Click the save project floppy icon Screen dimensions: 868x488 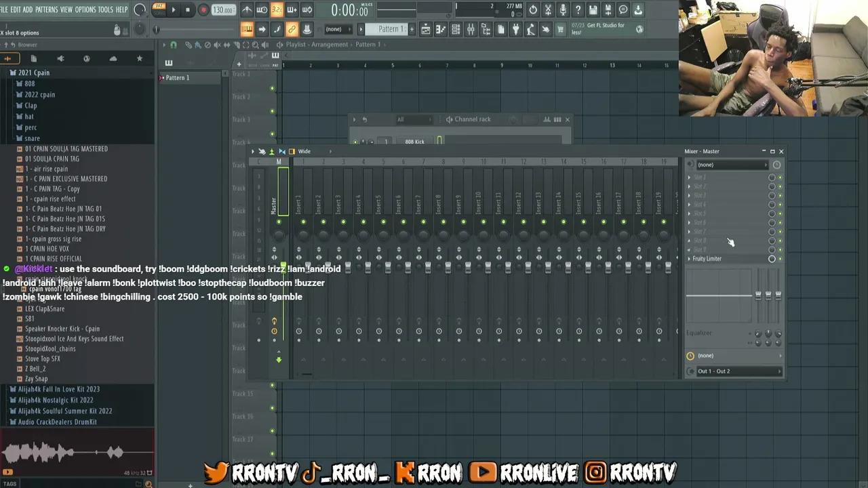[x=593, y=9]
